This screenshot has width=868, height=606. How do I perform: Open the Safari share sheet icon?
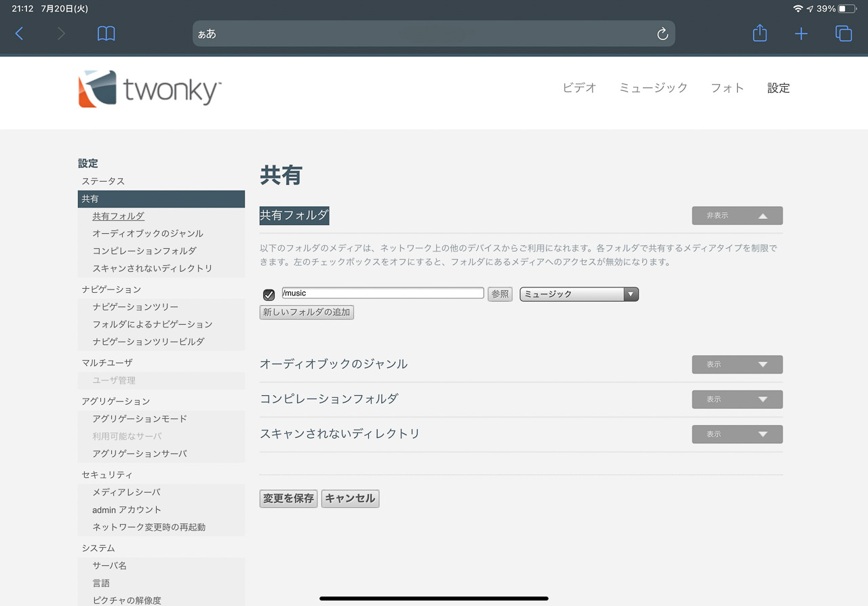click(x=760, y=33)
